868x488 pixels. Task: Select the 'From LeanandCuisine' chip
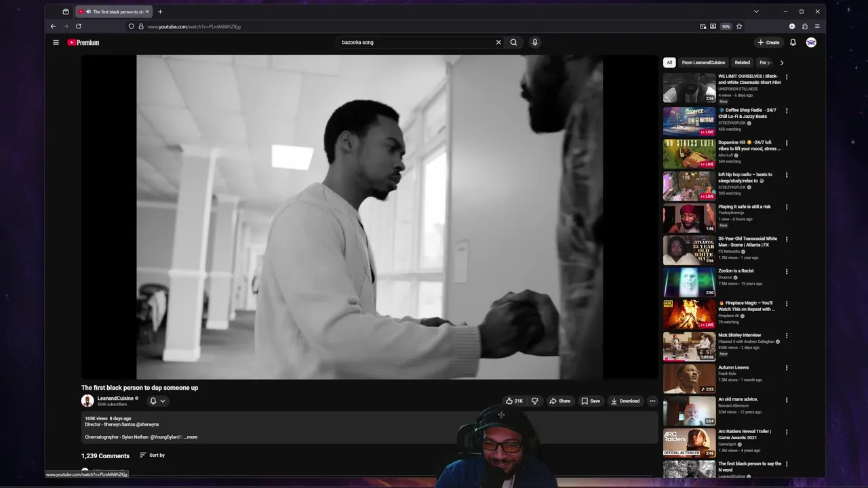(703, 62)
